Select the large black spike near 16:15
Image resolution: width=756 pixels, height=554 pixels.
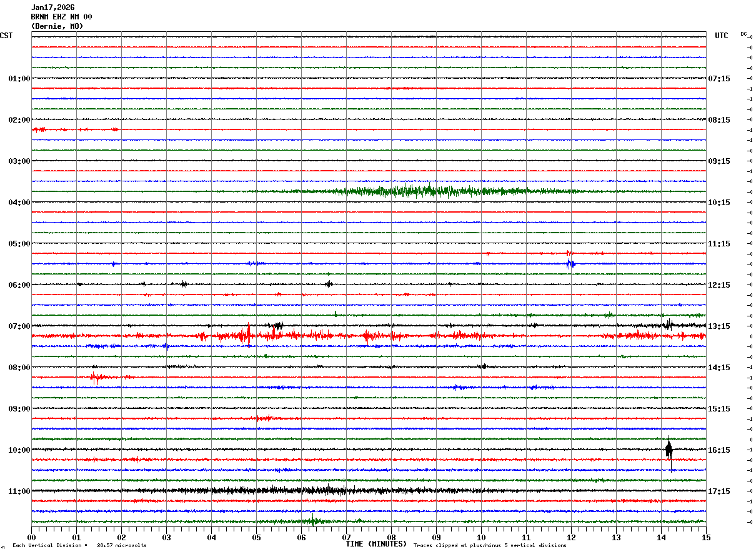coord(669,450)
